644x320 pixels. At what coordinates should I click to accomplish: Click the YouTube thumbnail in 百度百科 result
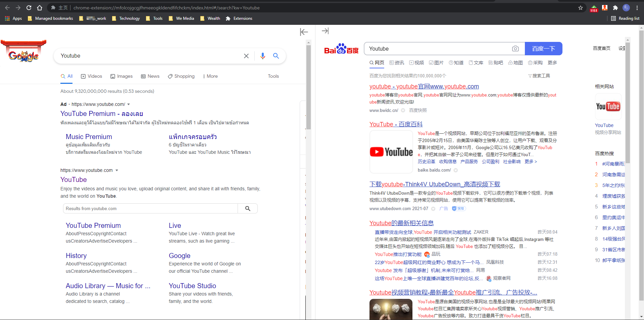tap(391, 152)
